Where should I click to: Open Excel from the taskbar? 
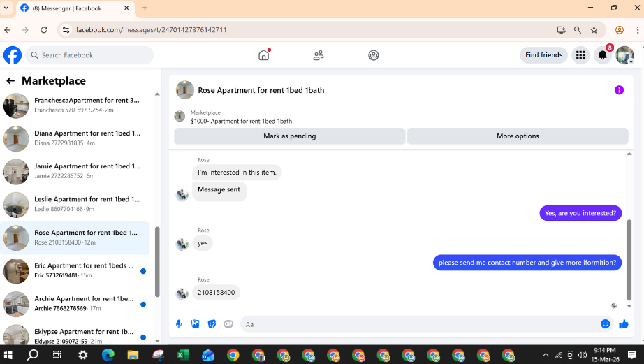pyautogui.click(x=182, y=354)
